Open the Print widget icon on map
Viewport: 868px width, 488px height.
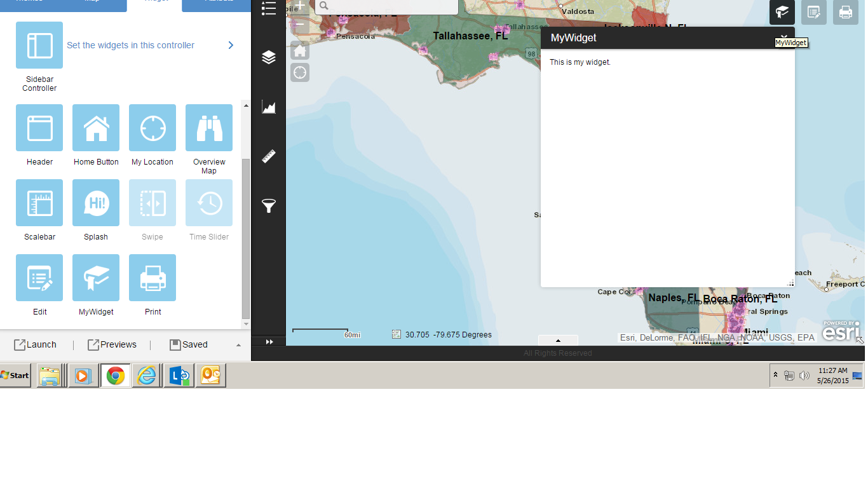tap(846, 12)
